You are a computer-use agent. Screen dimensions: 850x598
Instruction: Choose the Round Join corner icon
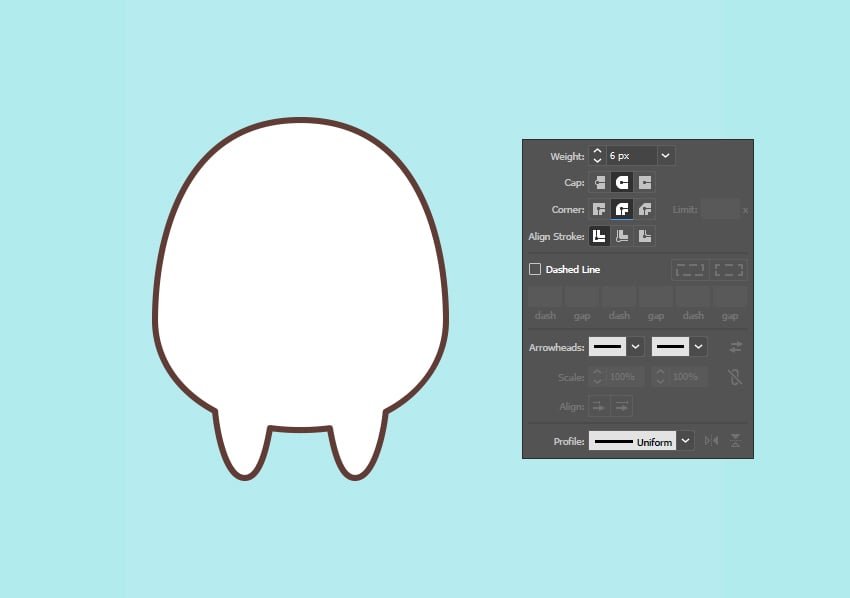coord(622,209)
